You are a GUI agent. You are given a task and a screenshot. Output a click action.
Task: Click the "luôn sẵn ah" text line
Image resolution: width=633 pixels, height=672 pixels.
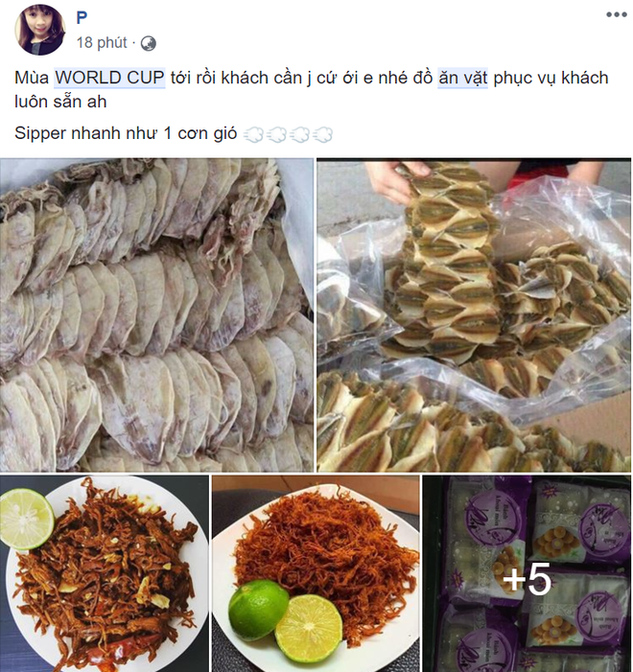pos(60,102)
